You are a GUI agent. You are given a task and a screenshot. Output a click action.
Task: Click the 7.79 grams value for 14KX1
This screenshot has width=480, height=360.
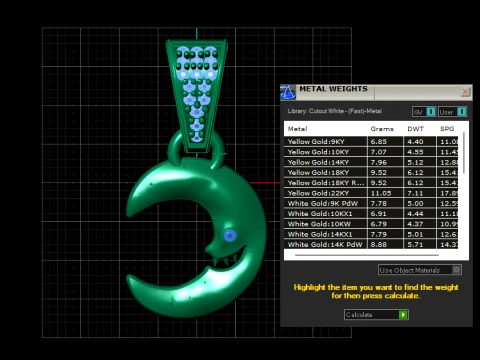379,235
